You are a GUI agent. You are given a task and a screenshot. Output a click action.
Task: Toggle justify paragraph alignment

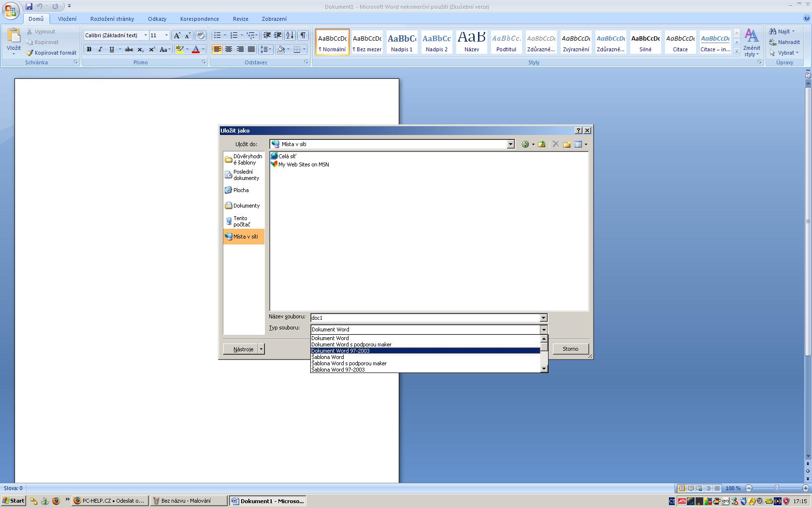pos(251,49)
